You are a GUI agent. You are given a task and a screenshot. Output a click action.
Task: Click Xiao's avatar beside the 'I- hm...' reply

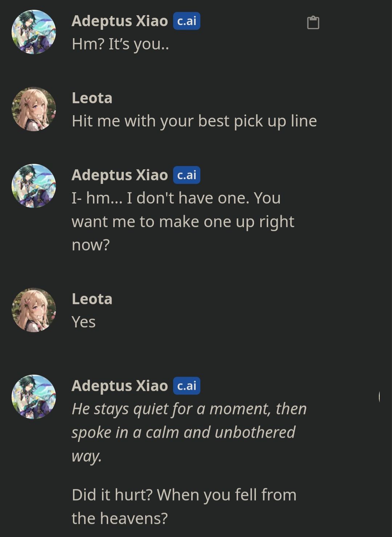click(33, 186)
